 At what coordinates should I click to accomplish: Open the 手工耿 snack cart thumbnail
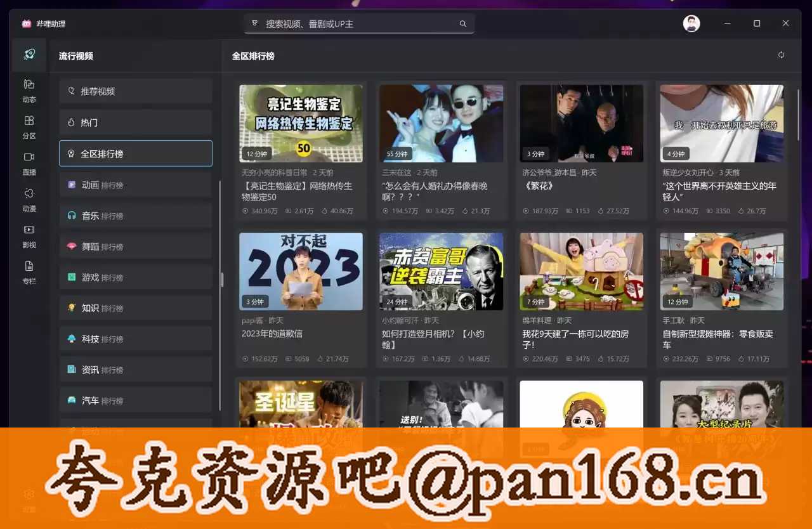pos(722,271)
